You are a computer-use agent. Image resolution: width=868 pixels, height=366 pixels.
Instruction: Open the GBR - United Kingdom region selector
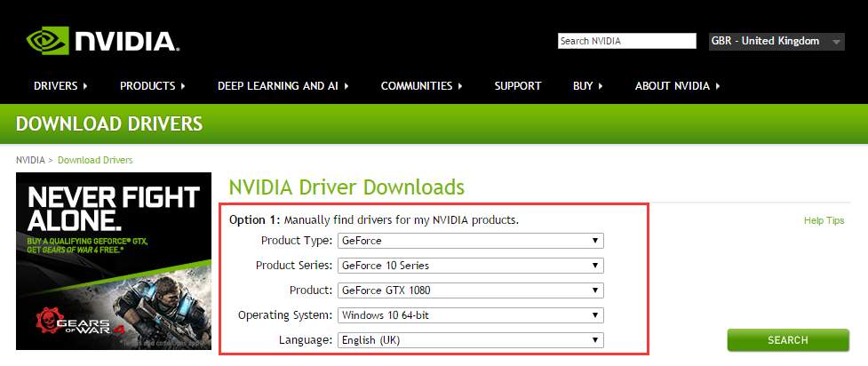click(776, 41)
